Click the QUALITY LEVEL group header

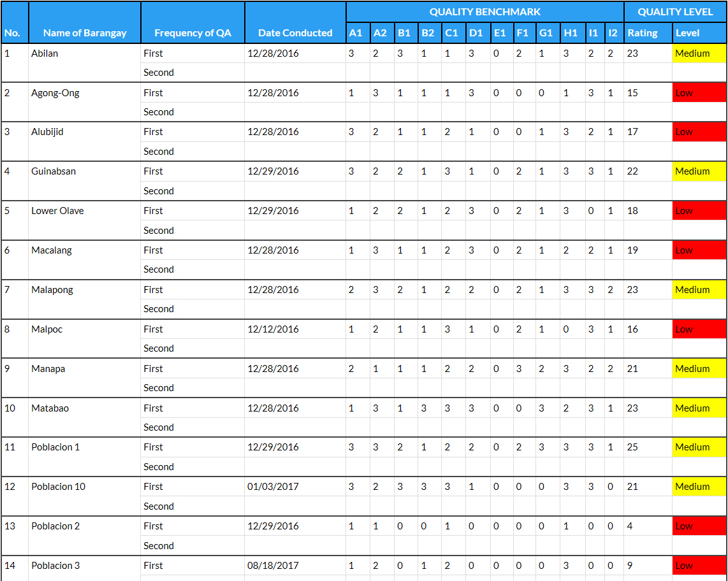tap(675, 11)
